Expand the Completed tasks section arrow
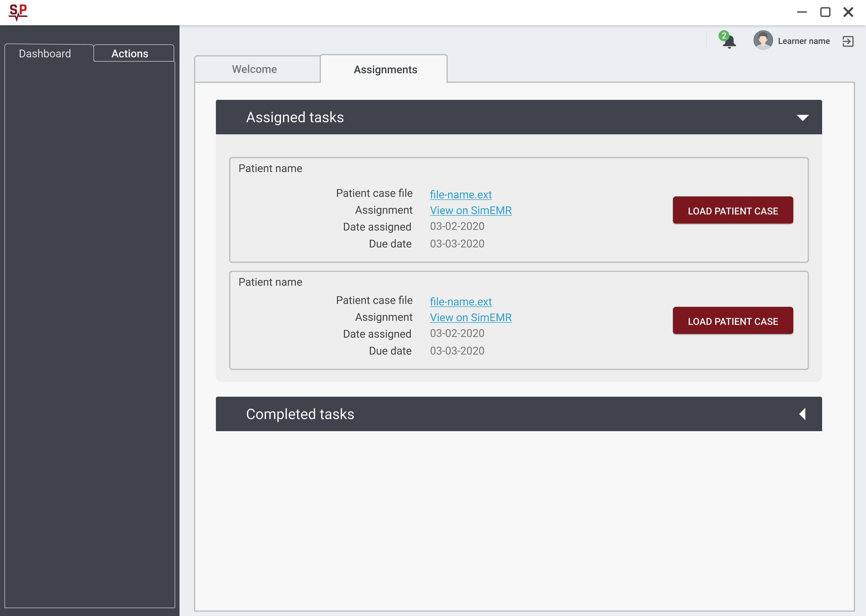The image size is (866, 616). [x=802, y=414]
